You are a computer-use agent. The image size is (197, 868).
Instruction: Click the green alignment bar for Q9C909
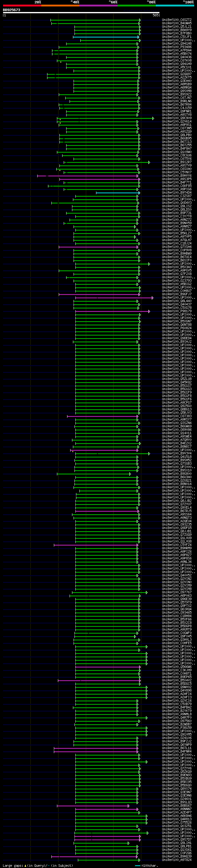[105, 118]
